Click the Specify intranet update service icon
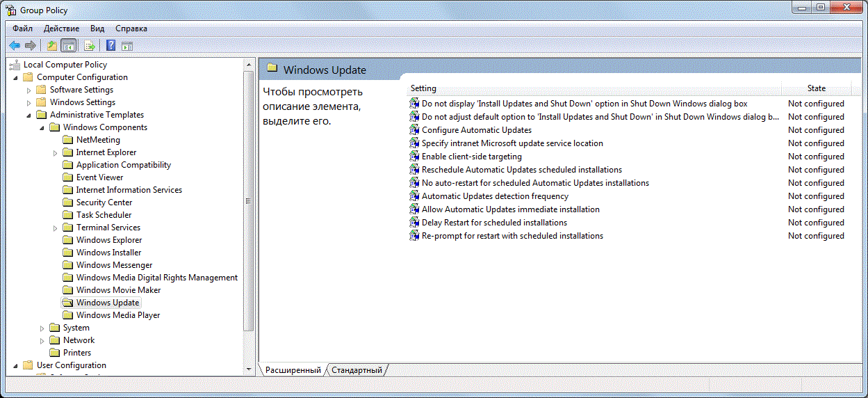Image resolution: width=868 pixels, height=398 pixels. pos(414,143)
